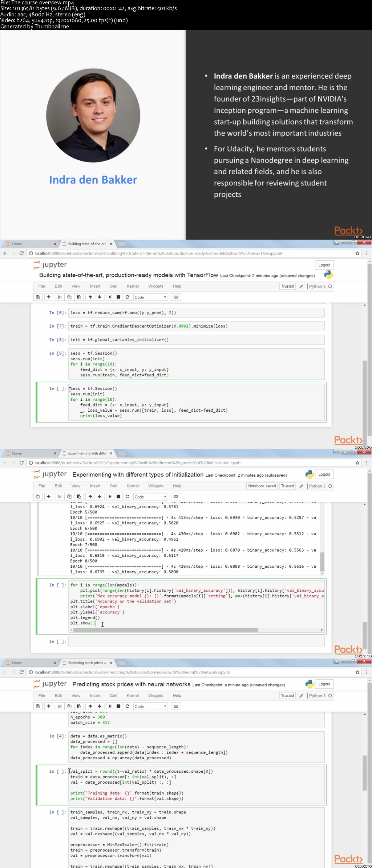Viewport: 372px width, 868px height.
Task: Click the empty code cell below the plt.show() cell
Action: (x=196, y=641)
